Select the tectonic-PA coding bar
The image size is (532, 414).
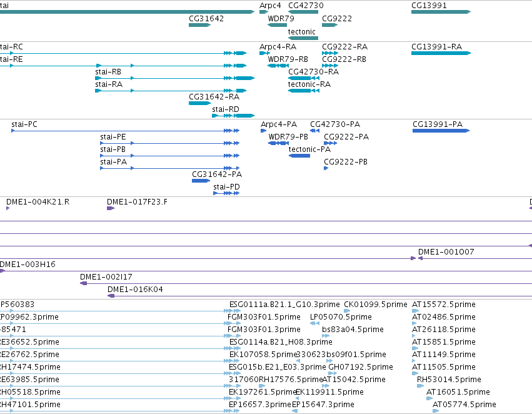coord(299,156)
